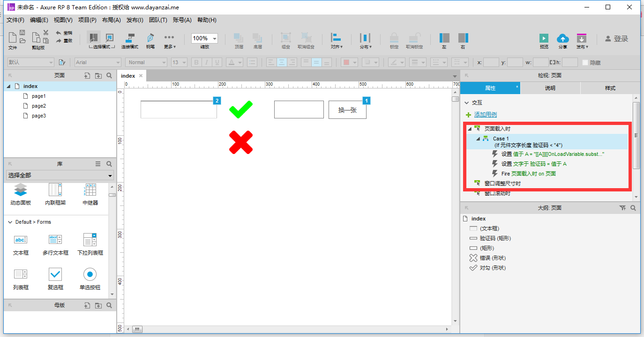Image resolution: width=644 pixels, height=337 pixels.
Task: Click the 撤销 undo arrow
Action: click(x=59, y=33)
